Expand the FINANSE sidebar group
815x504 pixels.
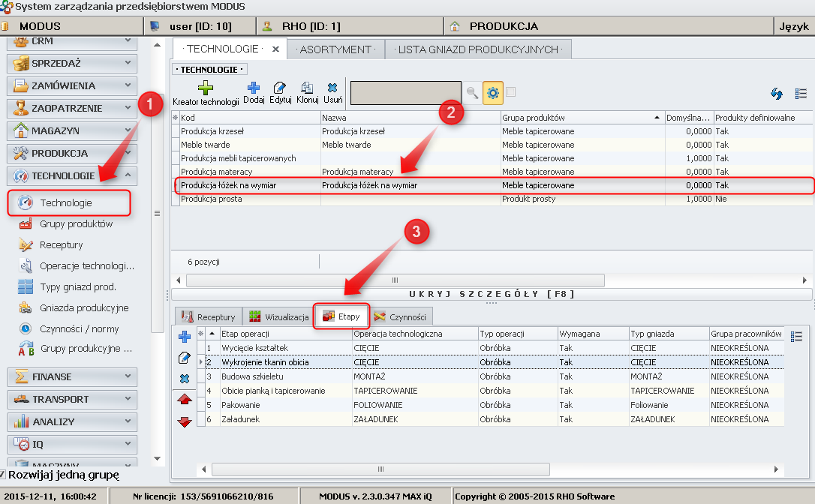tap(72, 376)
